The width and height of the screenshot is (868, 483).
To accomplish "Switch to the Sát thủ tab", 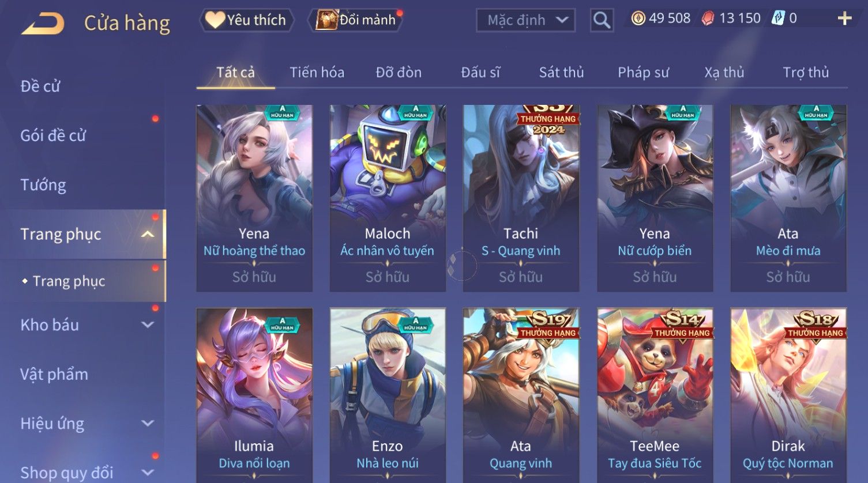I will (x=561, y=73).
